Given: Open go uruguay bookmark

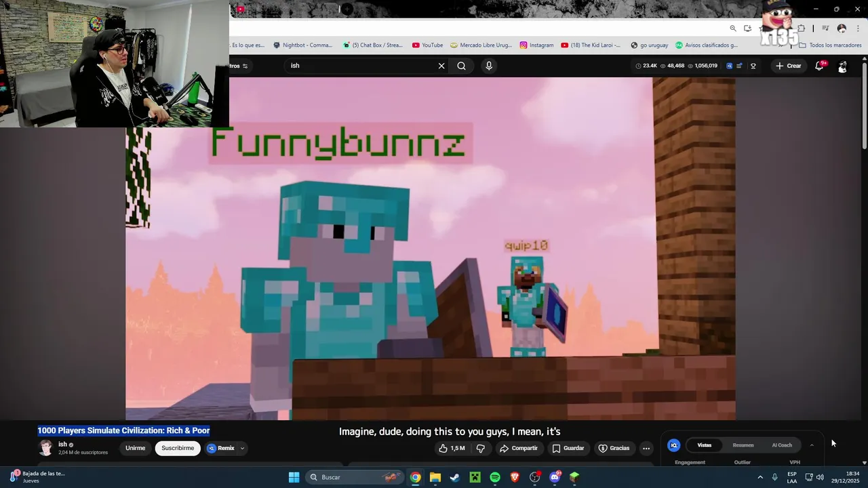Looking at the screenshot, I should 649,45.
